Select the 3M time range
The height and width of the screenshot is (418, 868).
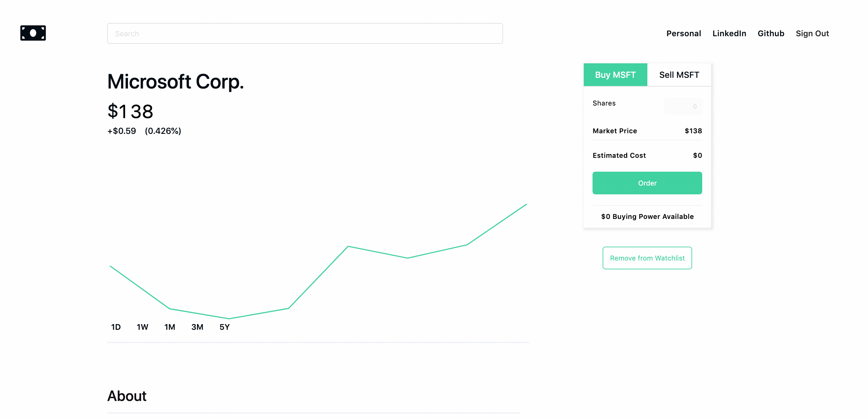[x=197, y=327]
